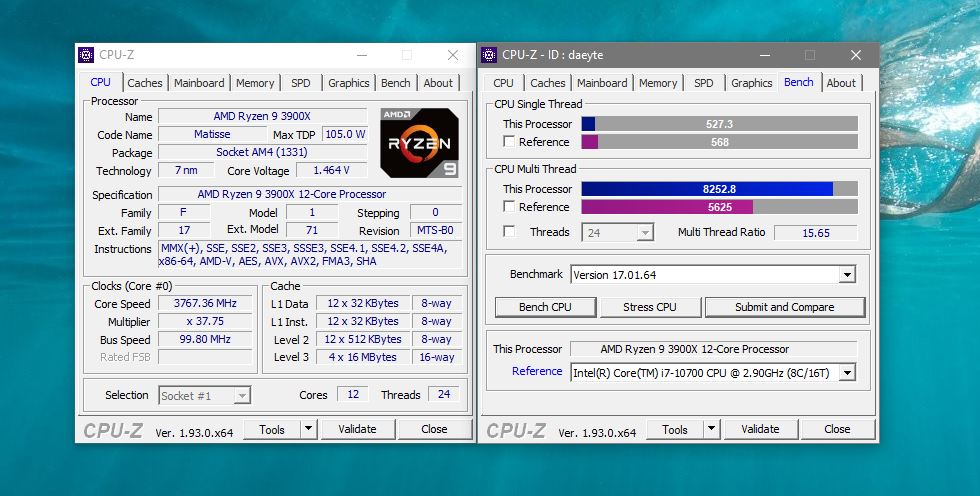Switch to the Bench tab in the left window
The height and width of the screenshot is (496, 980).
pyautogui.click(x=396, y=83)
